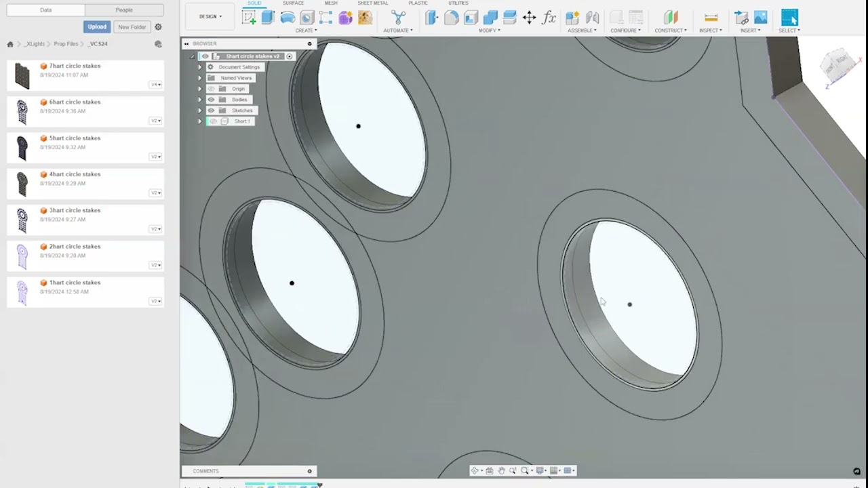This screenshot has height=488, width=868.
Task: Click the Look At navigation tool
Action: click(x=490, y=470)
